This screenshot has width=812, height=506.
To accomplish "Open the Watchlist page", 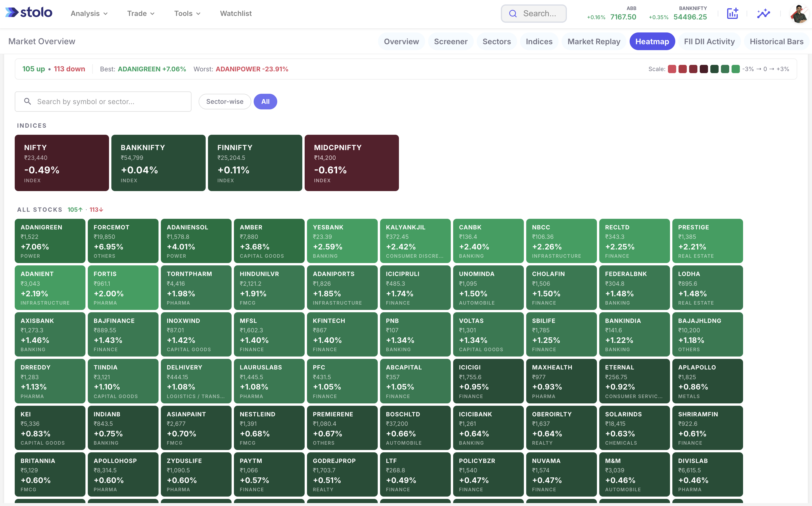I will pyautogui.click(x=236, y=13).
